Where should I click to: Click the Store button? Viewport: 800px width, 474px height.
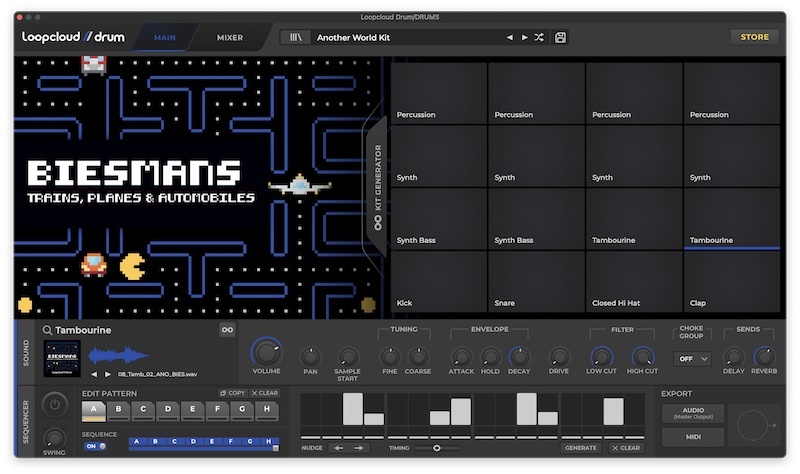tap(754, 37)
